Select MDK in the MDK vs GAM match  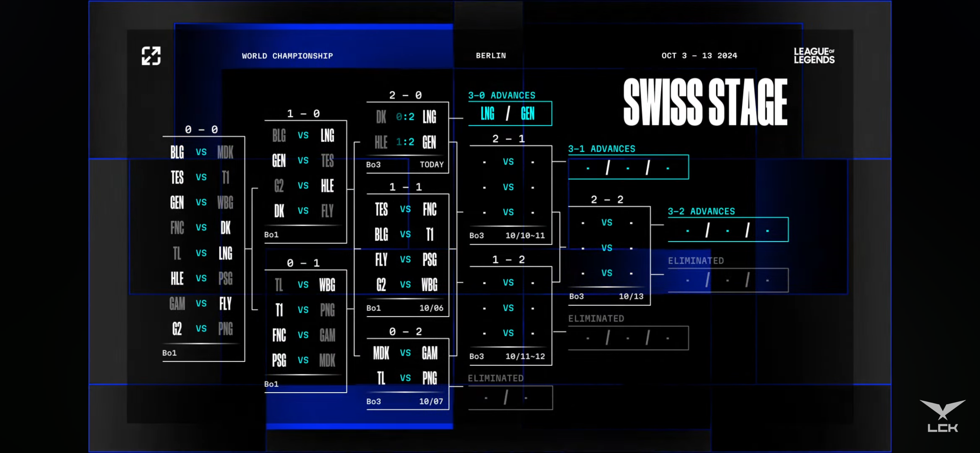click(x=381, y=353)
